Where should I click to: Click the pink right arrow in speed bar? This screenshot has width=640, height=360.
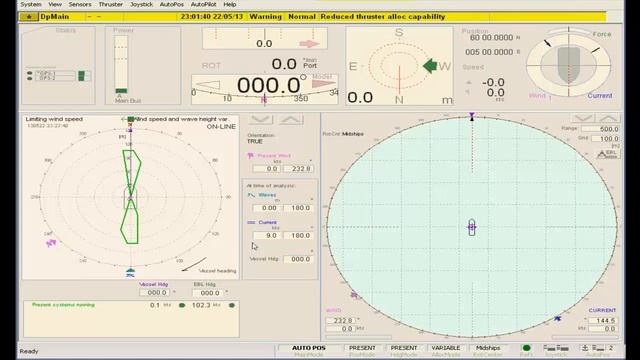coord(309,44)
